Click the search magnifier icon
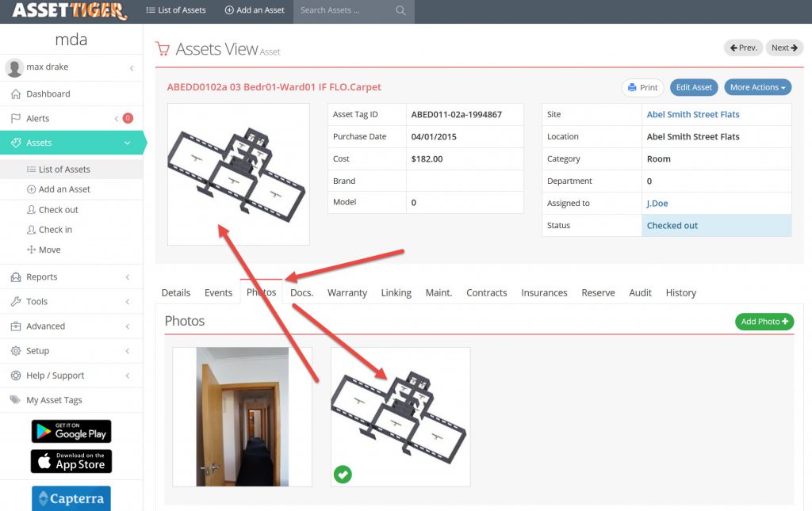The image size is (812, 511). [x=400, y=11]
